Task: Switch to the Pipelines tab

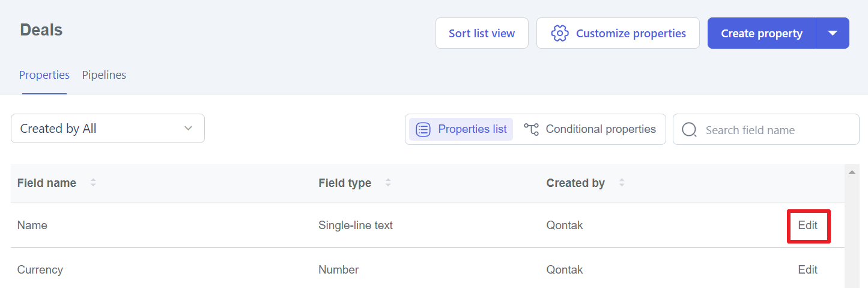Action: tap(104, 75)
